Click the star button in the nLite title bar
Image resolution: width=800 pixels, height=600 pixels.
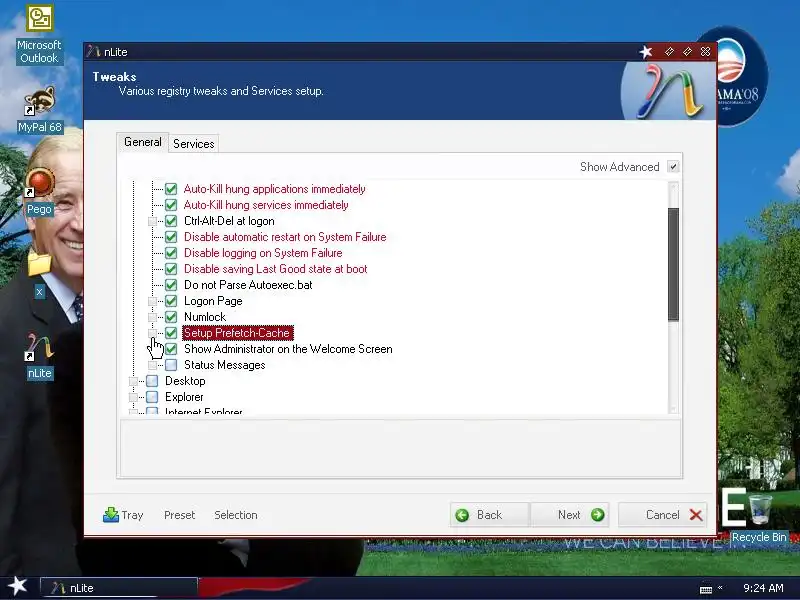[x=646, y=52]
